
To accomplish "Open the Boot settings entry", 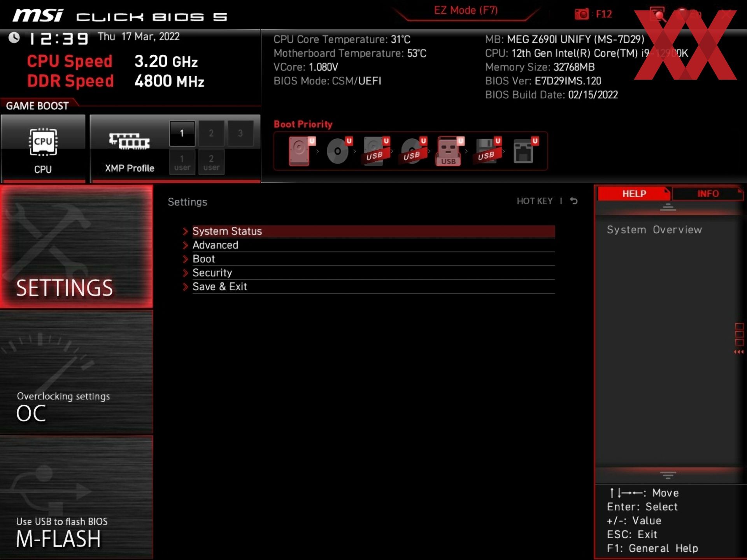I will coord(373,259).
